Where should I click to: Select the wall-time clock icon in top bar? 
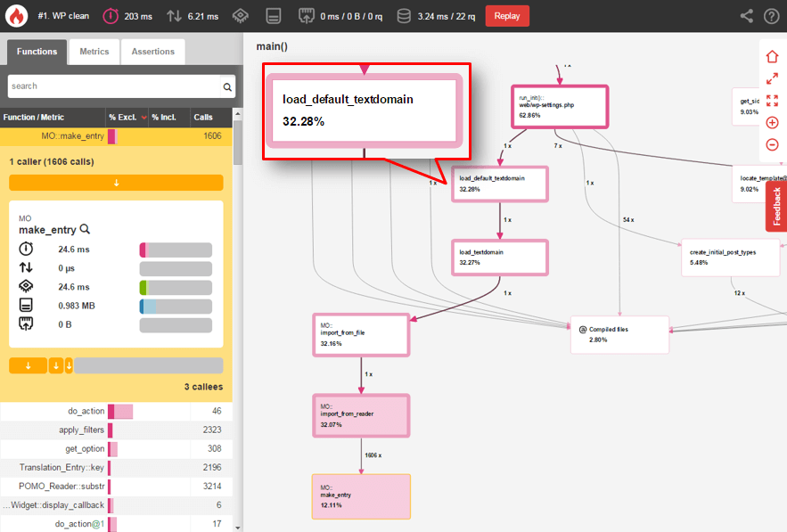click(x=111, y=16)
